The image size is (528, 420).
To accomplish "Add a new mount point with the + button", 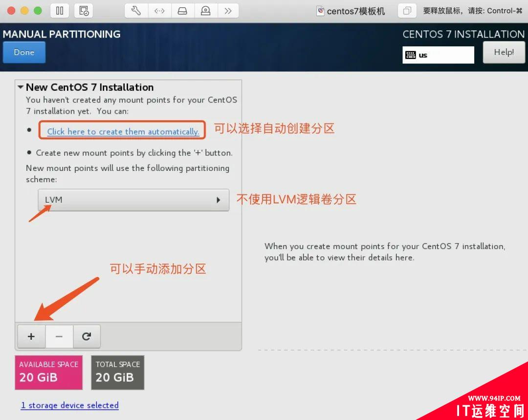I will (x=31, y=336).
